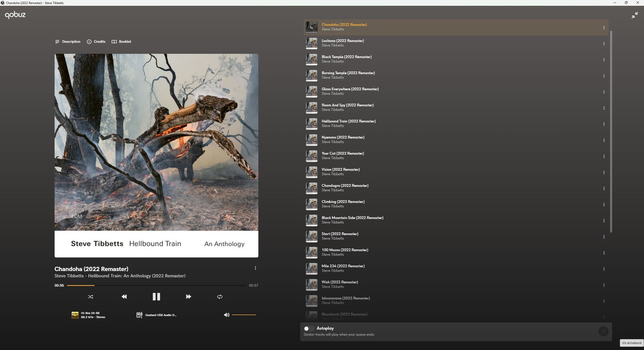644x350 pixels.
Task: Toggle repeat mode
Action: [x=220, y=297]
